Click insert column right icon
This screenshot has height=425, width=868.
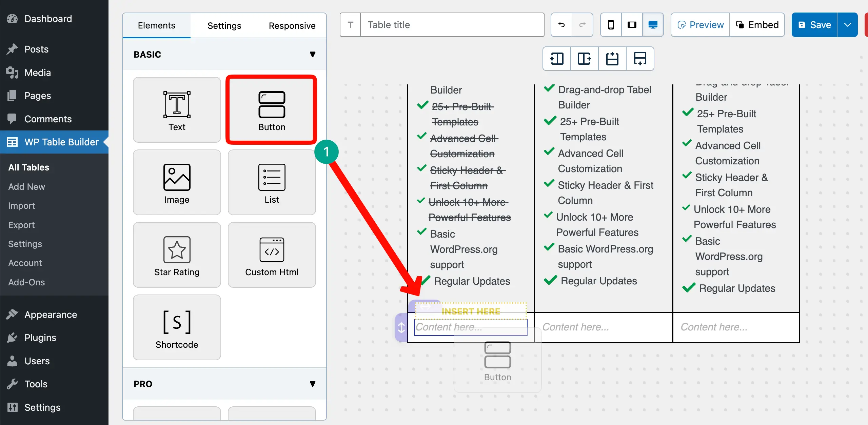(x=584, y=59)
